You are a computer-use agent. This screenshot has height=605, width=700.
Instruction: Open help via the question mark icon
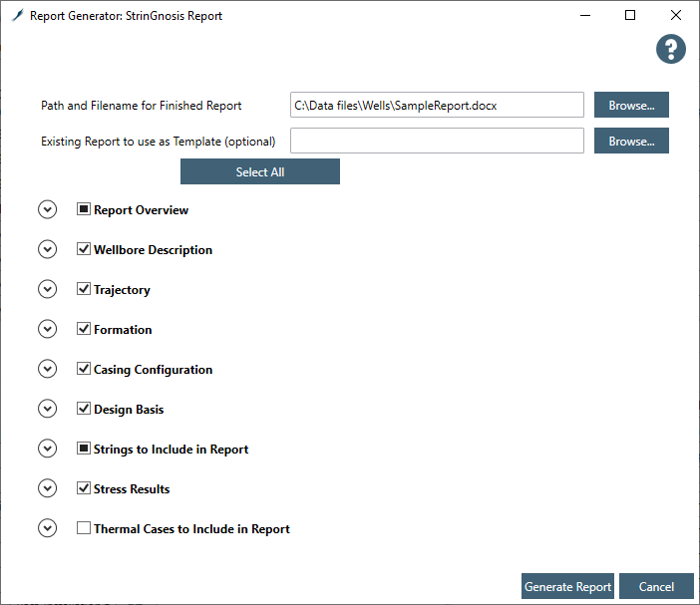pos(671,50)
